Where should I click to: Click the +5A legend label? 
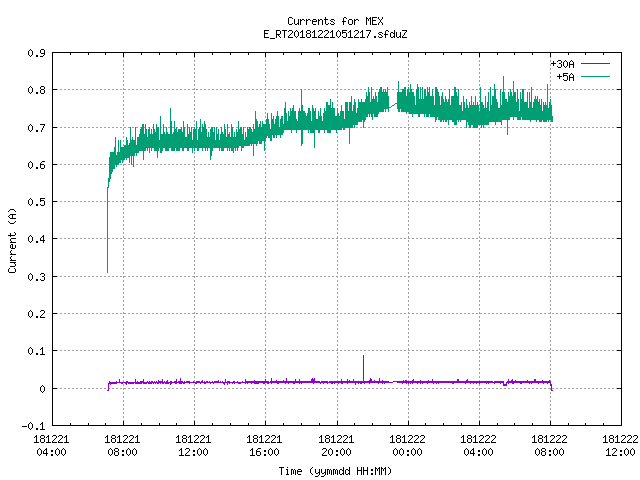[x=565, y=77]
